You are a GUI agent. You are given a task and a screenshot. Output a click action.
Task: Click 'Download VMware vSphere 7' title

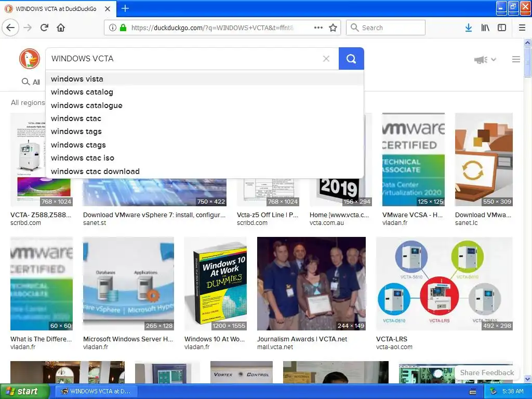[154, 215]
